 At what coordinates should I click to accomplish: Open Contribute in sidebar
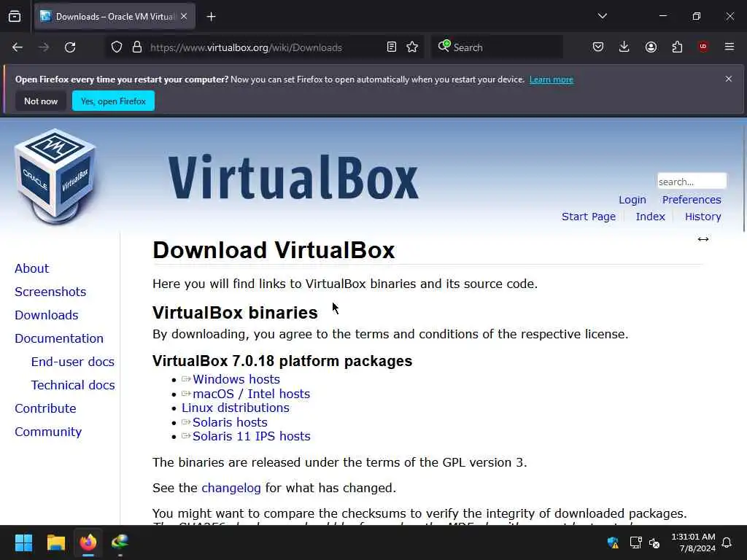pos(45,408)
